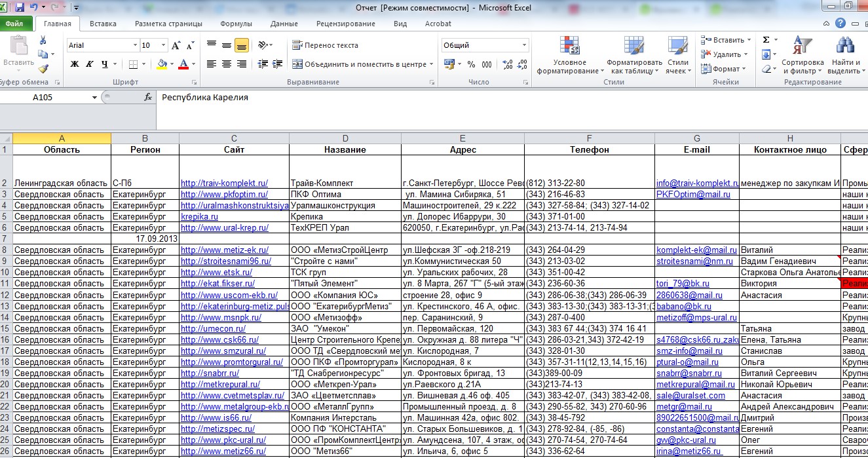This screenshot has height=458, width=868.
Task: Cut the selection with the scissors icon
Action: [x=43, y=41]
